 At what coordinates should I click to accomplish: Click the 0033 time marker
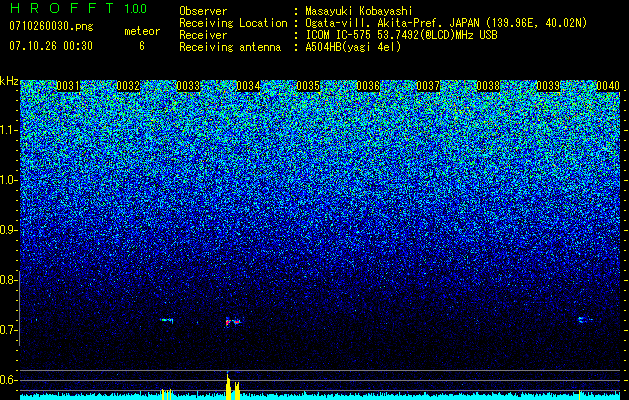pos(188,86)
